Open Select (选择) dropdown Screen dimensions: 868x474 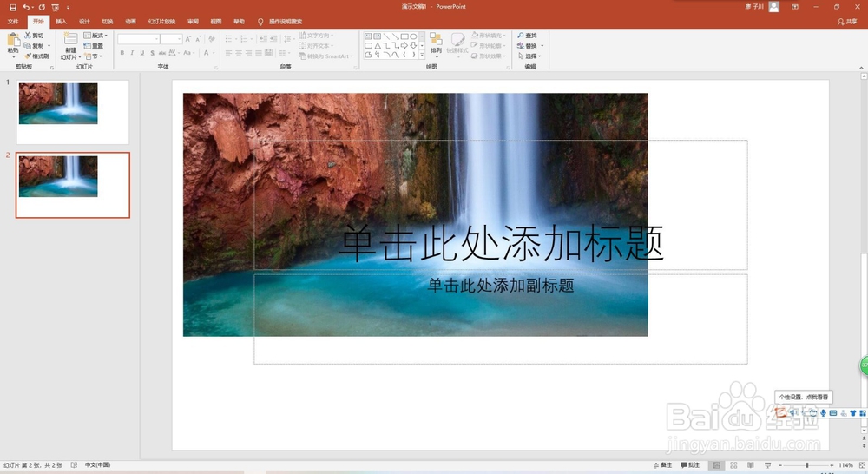[529, 56]
